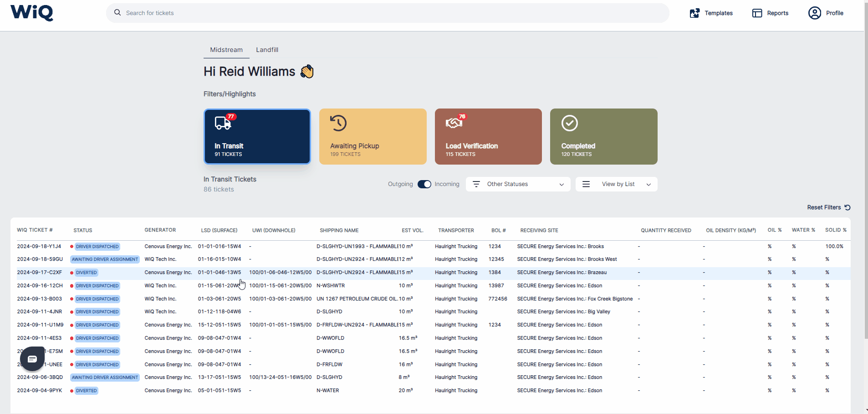Click the In Transit truck icon
Screen dimensions: 868x414
tap(223, 123)
